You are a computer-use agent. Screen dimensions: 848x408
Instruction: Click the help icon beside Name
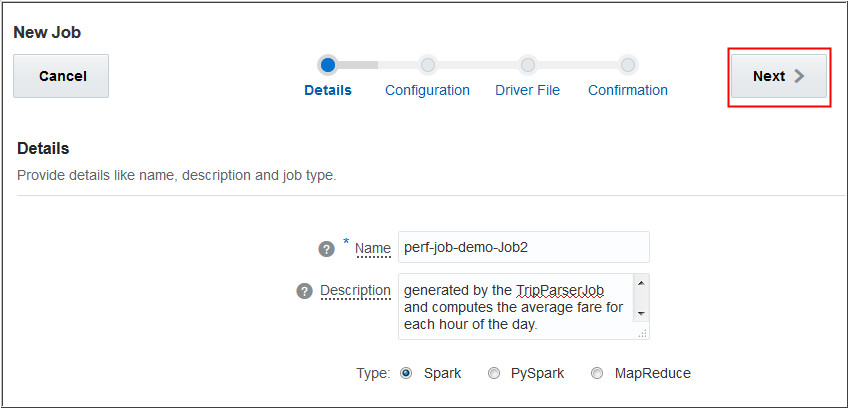click(326, 249)
